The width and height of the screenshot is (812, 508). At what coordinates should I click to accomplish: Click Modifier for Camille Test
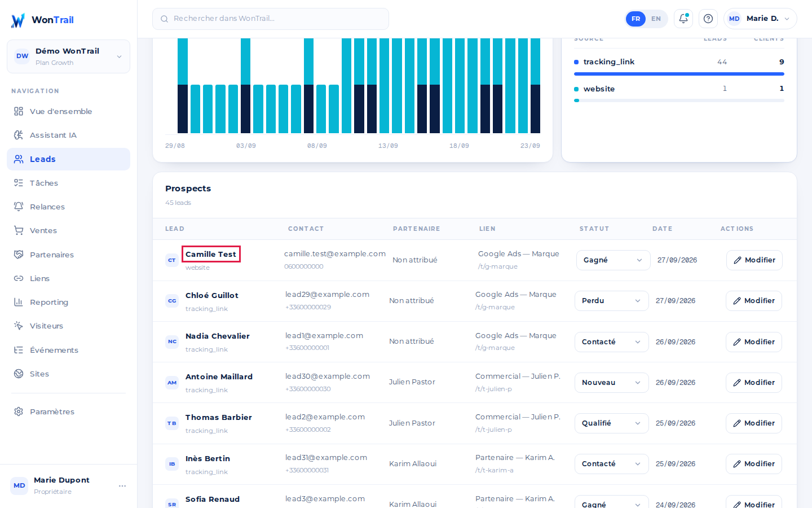click(x=754, y=260)
